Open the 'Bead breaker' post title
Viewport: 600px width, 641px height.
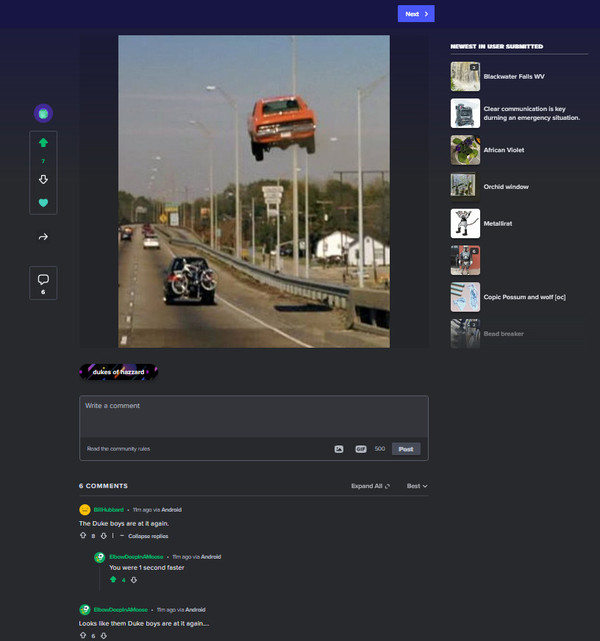click(504, 334)
